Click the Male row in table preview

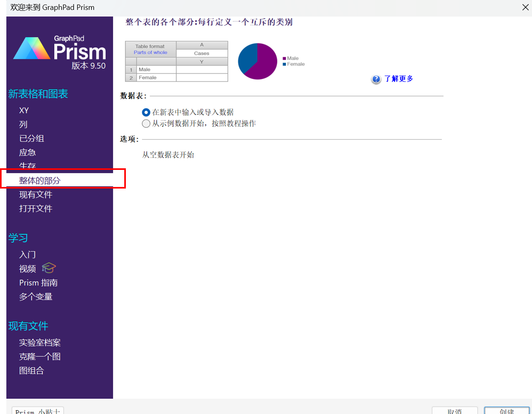177,69
